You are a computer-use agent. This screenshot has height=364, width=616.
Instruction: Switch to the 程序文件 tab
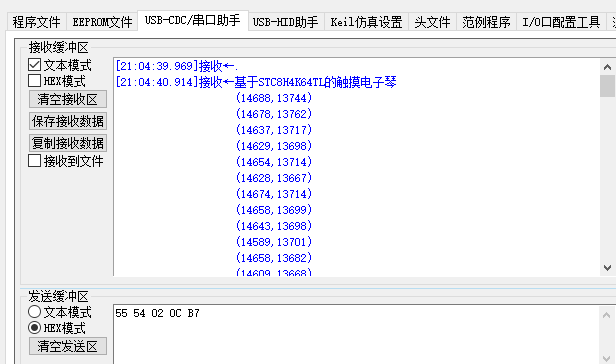coord(37,22)
